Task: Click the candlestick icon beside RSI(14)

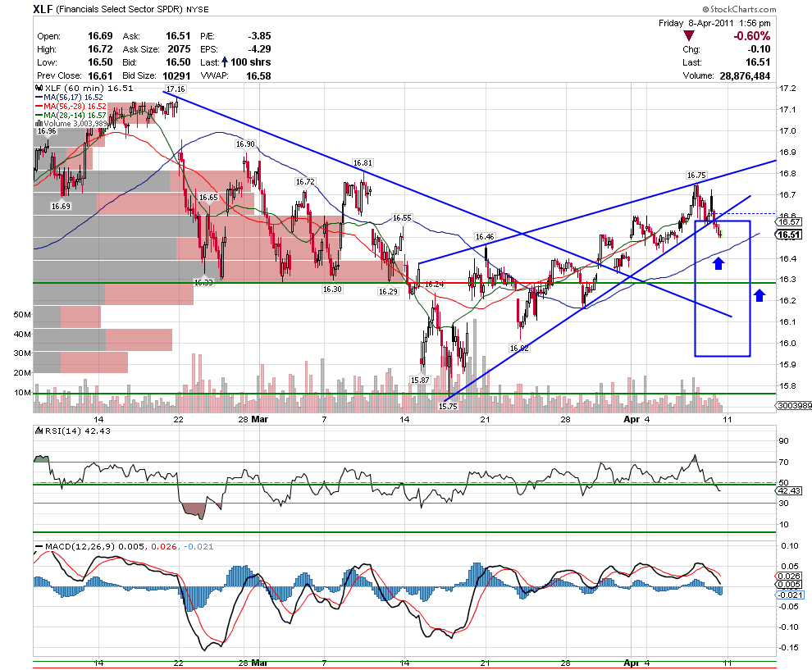Action: [39, 431]
